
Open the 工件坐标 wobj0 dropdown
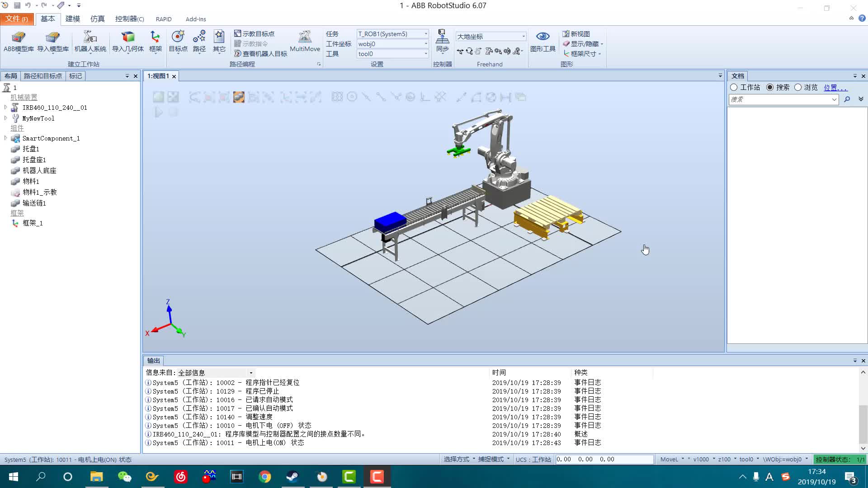click(x=392, y=44)
